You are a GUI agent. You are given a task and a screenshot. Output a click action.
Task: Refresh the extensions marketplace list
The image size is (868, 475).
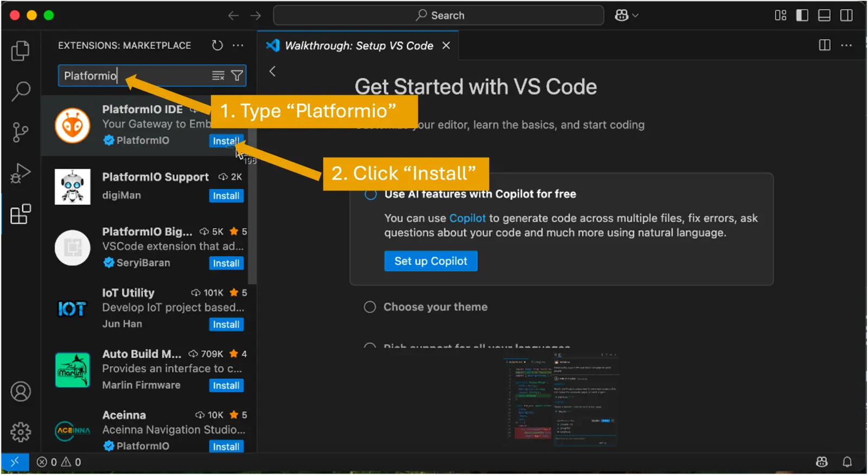pyautogui.click(x=218, y=46)
